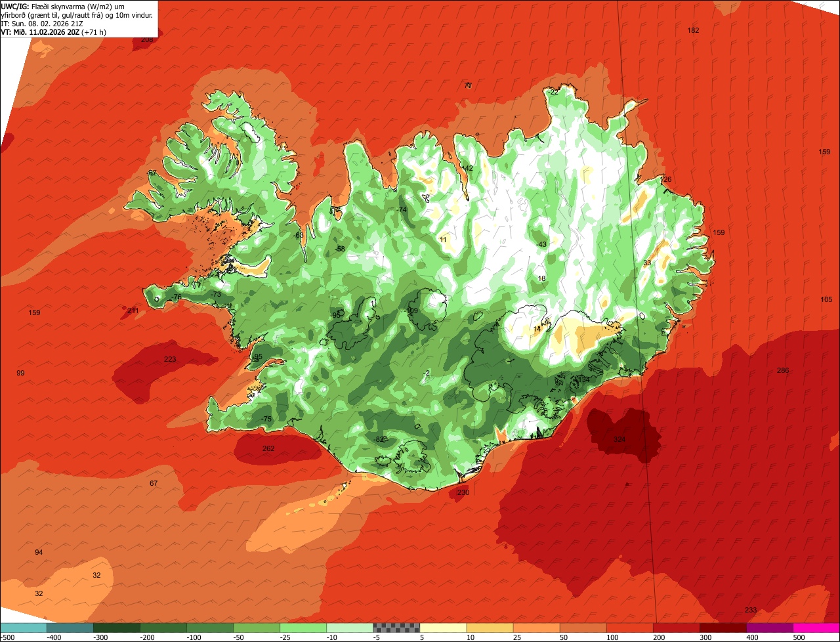The height and width of the screenshot is (642, 840).
Task: Select the light orange legend swatch between 25 and 50
Action: click(x=536, y=628)
